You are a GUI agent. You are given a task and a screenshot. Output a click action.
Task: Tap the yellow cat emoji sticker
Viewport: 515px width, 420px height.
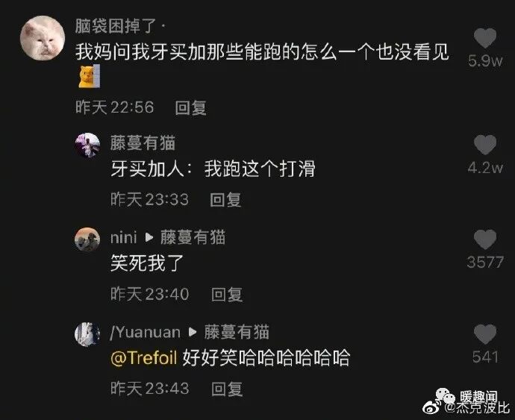(x=89, y=77)
